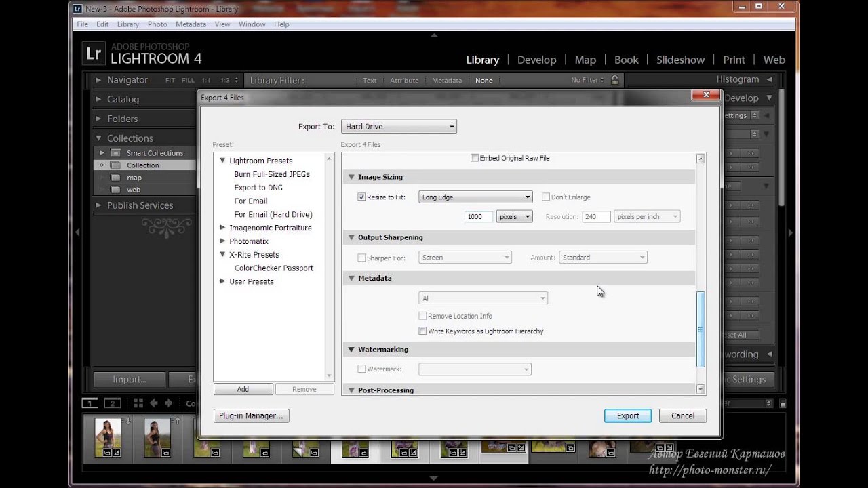868x488 pixels.
Task: Expand the Navigator panel
Action: point(98,80)
